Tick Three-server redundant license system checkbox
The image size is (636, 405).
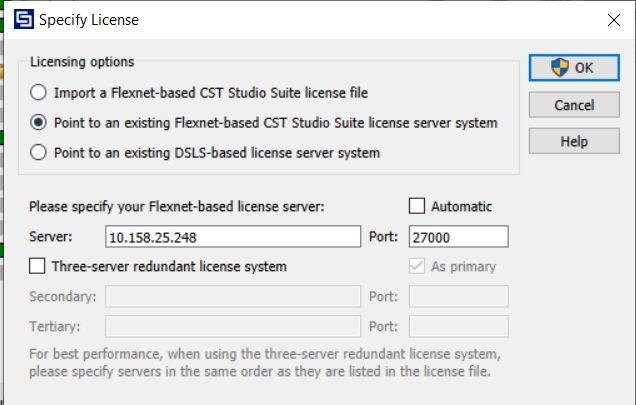pyautogui.click(x=38, y=266)
